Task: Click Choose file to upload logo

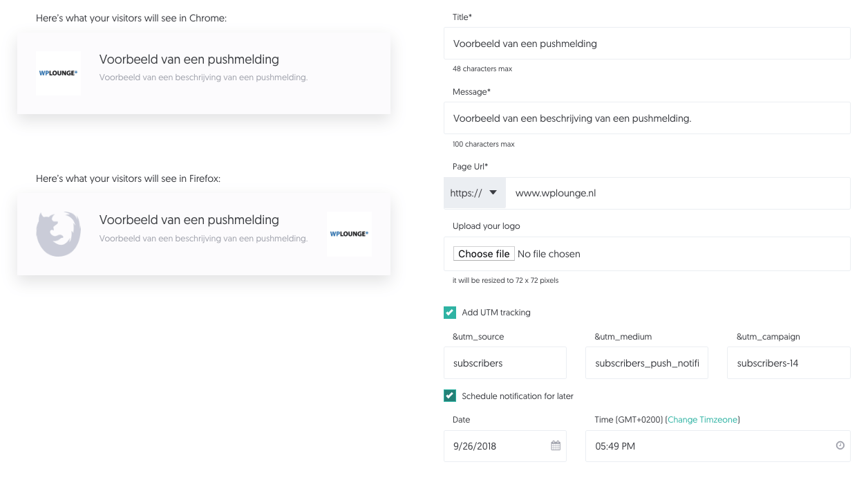Action: coord(484,254)
